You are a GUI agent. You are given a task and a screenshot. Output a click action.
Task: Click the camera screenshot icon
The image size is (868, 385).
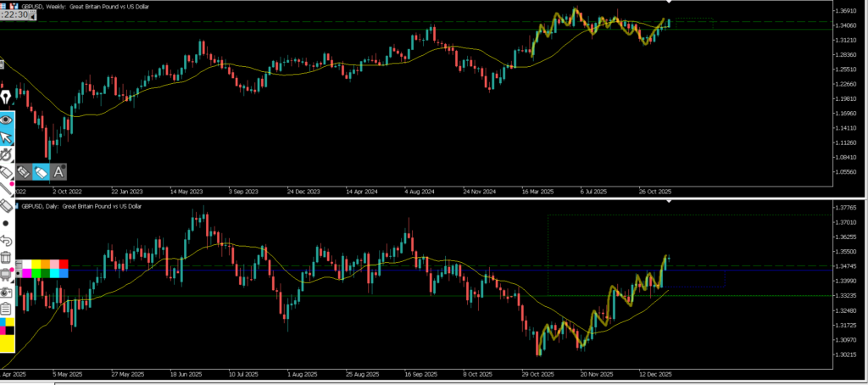[7, 291]
